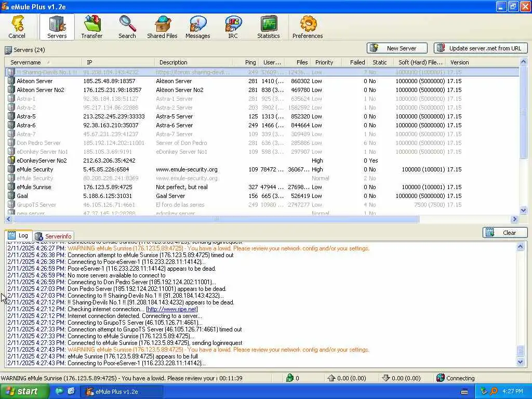
Task: Click the server icon of Astra-5 row
Action: (x=11, y=116)
